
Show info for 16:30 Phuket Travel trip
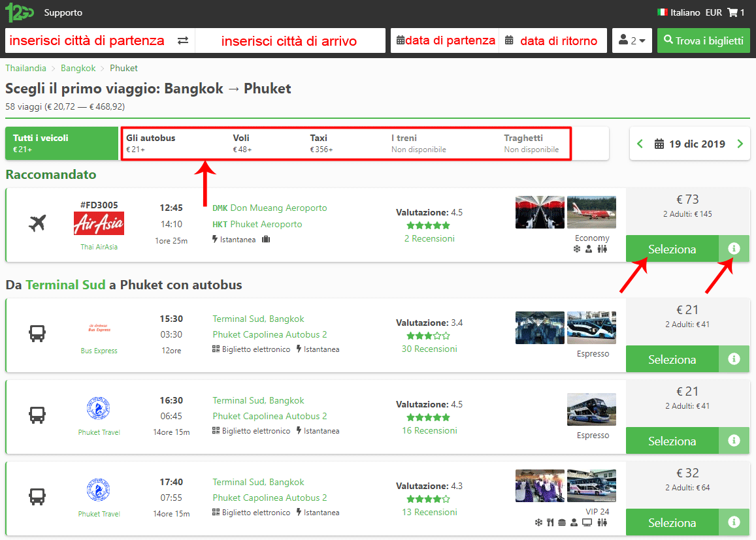pos(734,440)
